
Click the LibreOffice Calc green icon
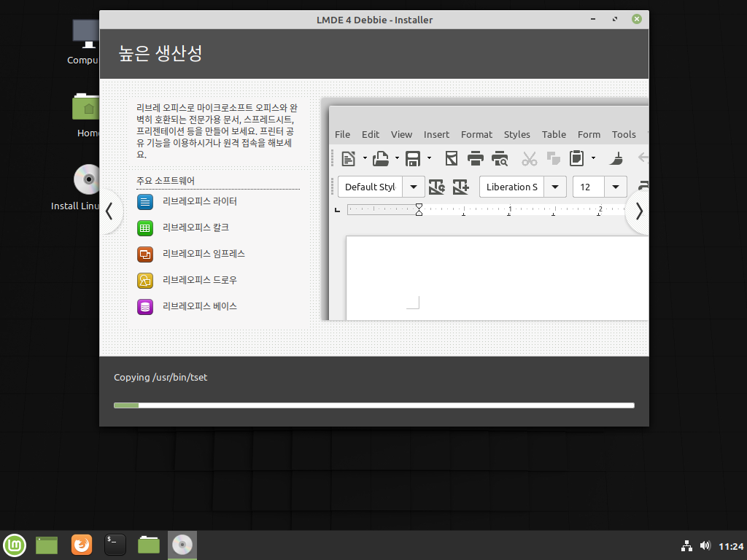pos(145,228)
